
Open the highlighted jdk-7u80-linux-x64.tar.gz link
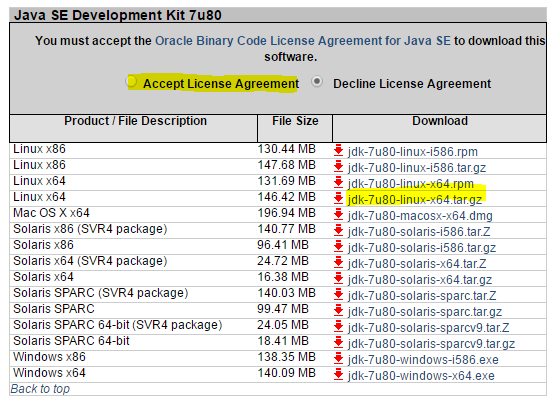click(x=415, y=200)
